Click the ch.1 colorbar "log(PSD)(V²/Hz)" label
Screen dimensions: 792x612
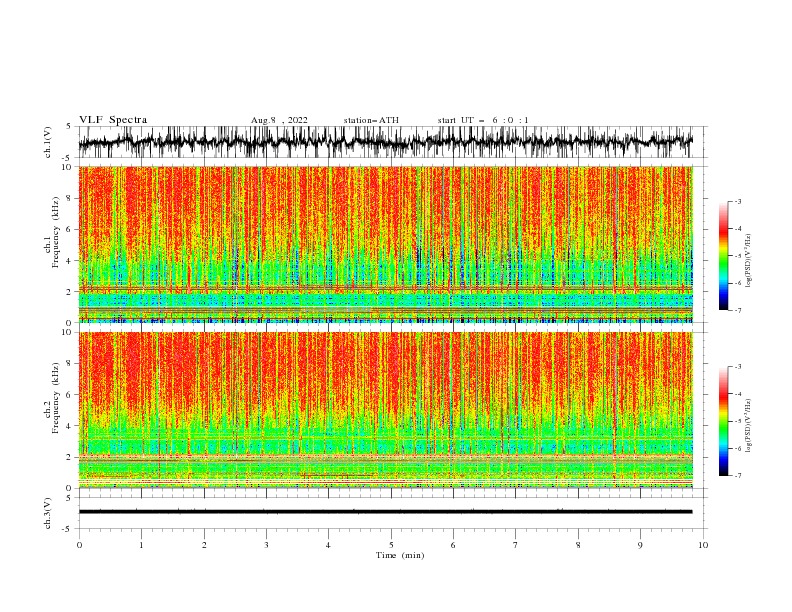click(748, 261)
